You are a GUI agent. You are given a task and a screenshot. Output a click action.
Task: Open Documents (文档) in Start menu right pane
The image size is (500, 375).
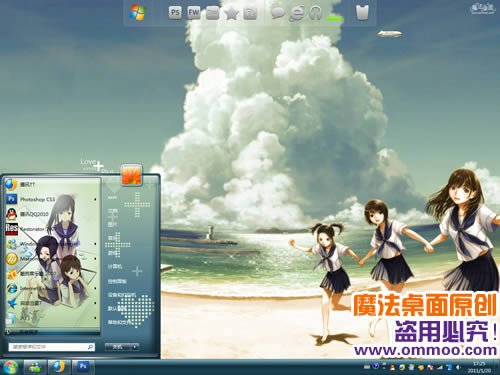(113, 211)
